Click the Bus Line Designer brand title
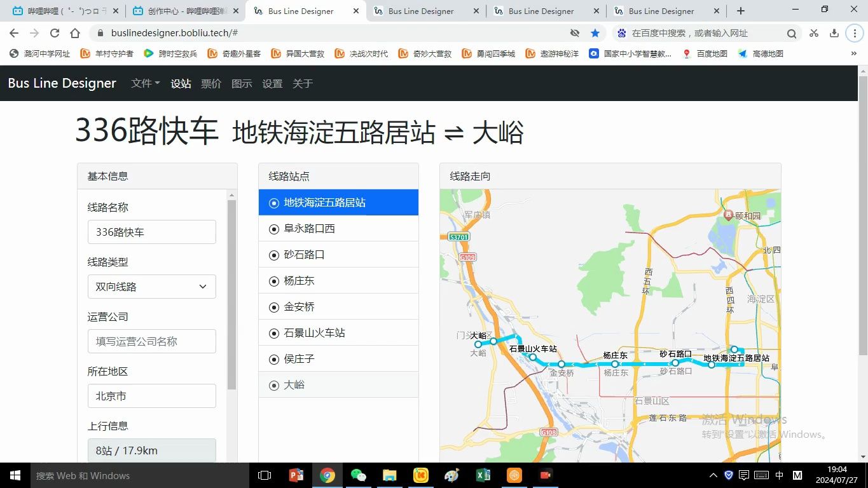Viewport: 868px width, 488px height. pyautogui.click(x=62, y=83)
